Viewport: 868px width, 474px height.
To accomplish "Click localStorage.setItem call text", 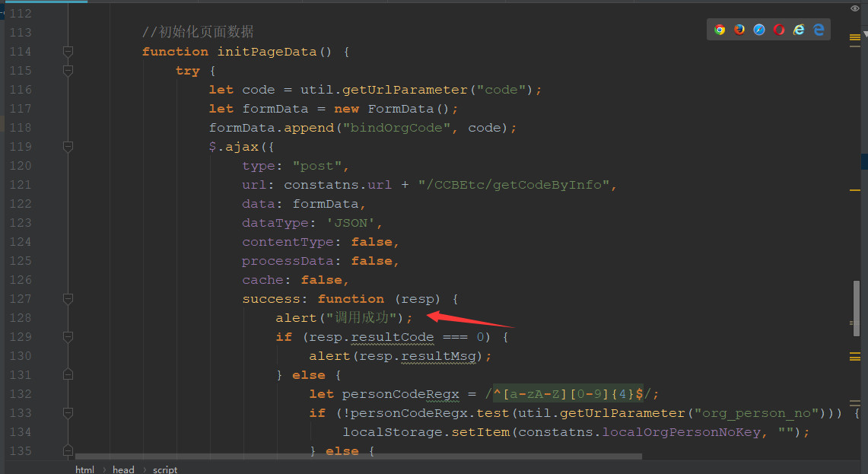I will click(426, 432).
